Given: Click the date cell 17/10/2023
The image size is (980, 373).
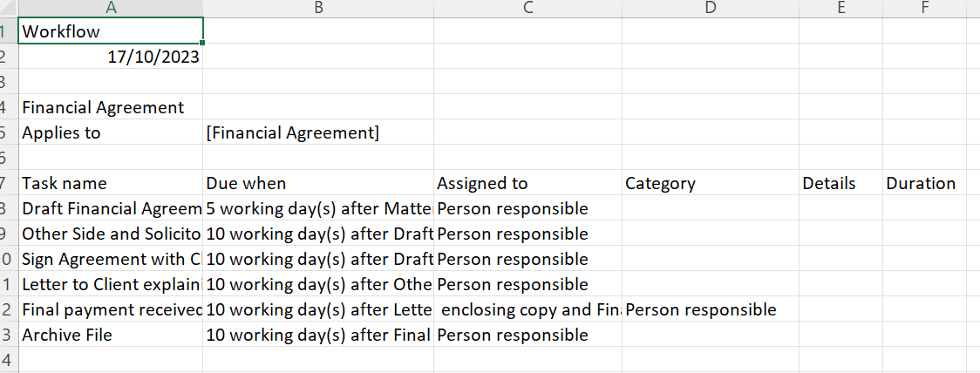Looking at the screenshot, I should click(111, 57).
